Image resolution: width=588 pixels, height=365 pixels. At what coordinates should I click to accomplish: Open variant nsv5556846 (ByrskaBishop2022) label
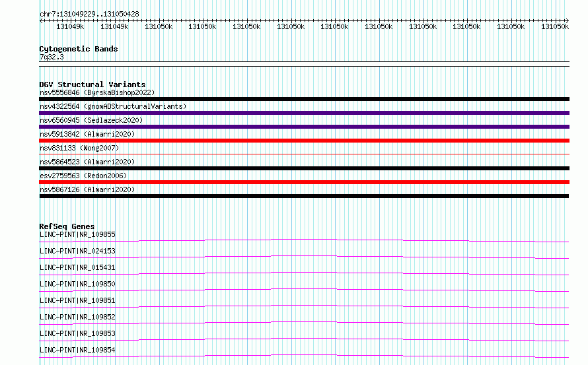click(x=97, y=92)
